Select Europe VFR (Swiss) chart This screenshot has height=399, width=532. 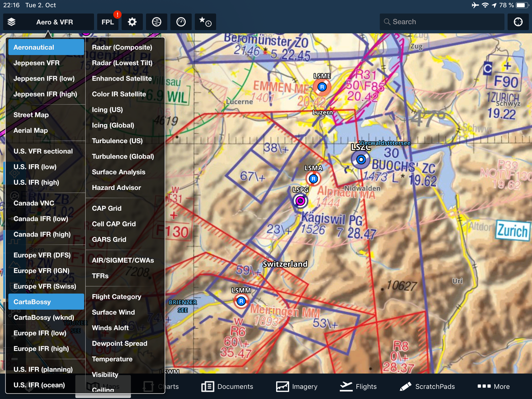click(45, 286)
